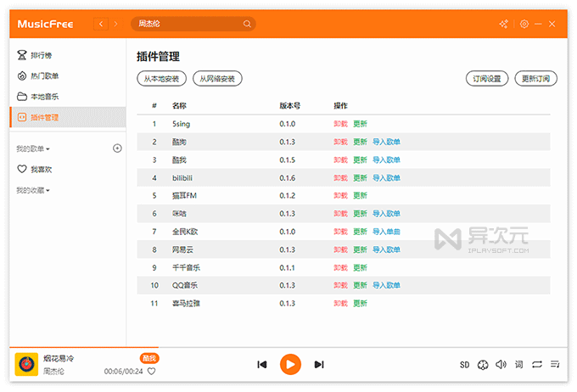Open the theme sparkle icon
Viewport: 577px width, 392px height.
pos(504,24)
